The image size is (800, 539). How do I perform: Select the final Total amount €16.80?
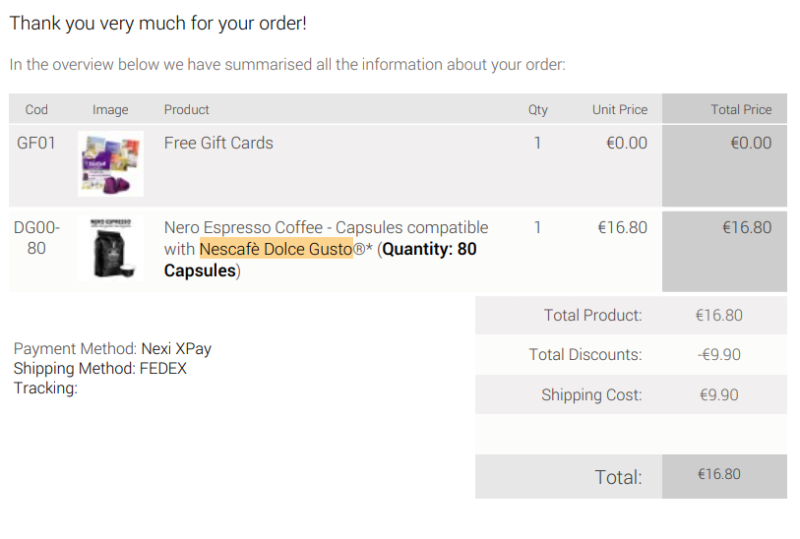tap(719, 474)
